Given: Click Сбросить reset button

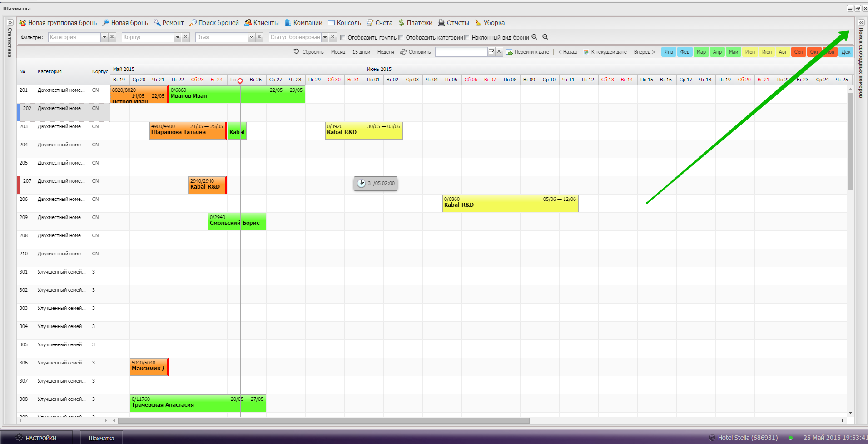Looking at the screenshot, I should 308,52.
